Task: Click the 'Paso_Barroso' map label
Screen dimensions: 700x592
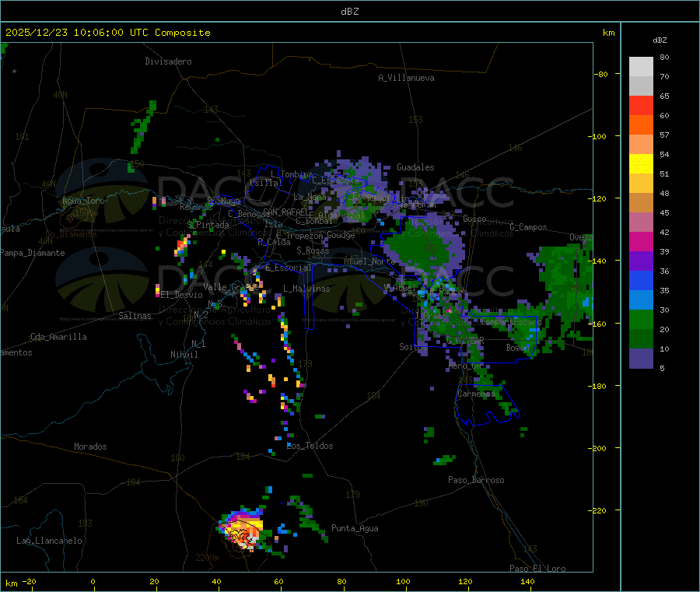Action: tap(476, 480)
